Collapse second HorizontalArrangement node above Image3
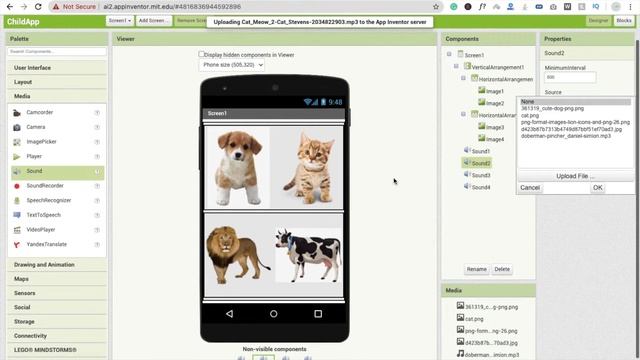This screenshot has width=640, height=360. [x=463, y=114]
